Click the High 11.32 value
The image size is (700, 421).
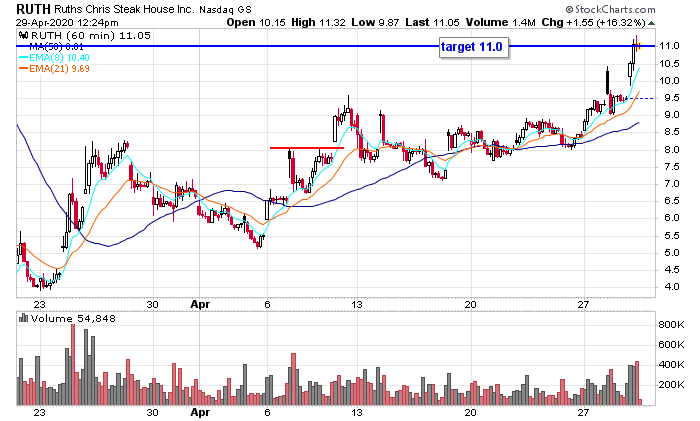318,22
